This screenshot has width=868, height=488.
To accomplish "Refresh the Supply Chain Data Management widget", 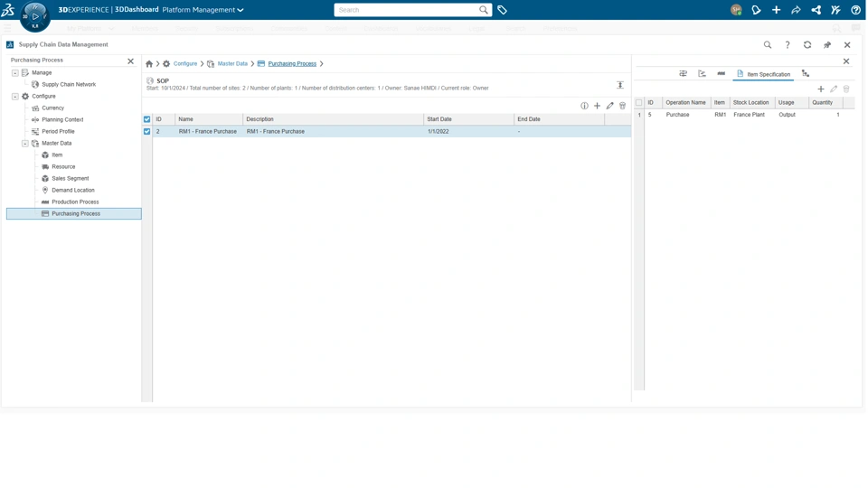I will (807, 45).
